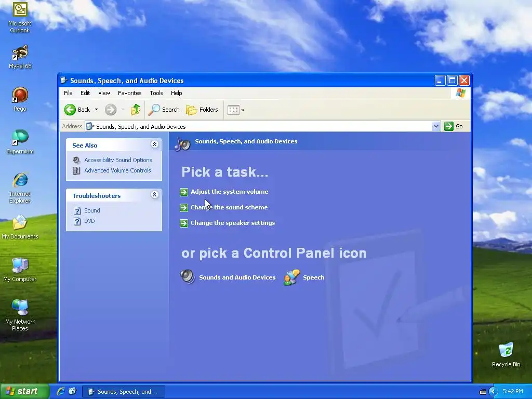This screenshot has height=399, width=532.
Task: Collapse the Troubleshooters panel
Action: [x=154, y=195]
